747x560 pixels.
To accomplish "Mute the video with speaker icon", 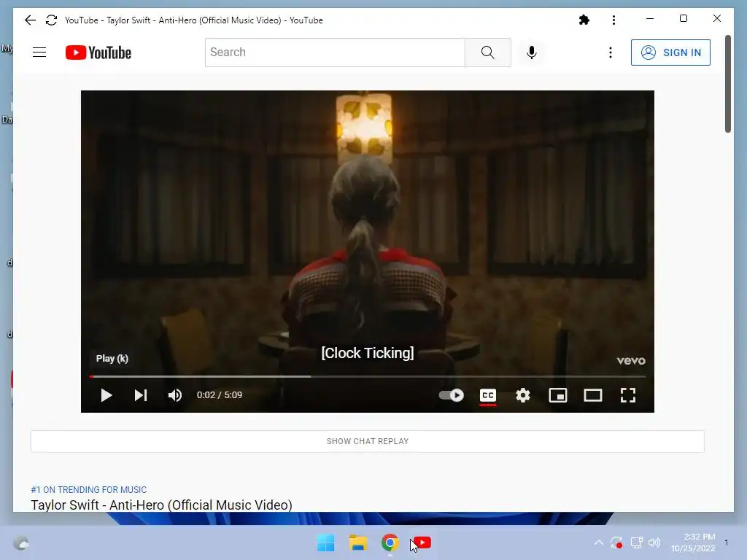I will [175, 395].
